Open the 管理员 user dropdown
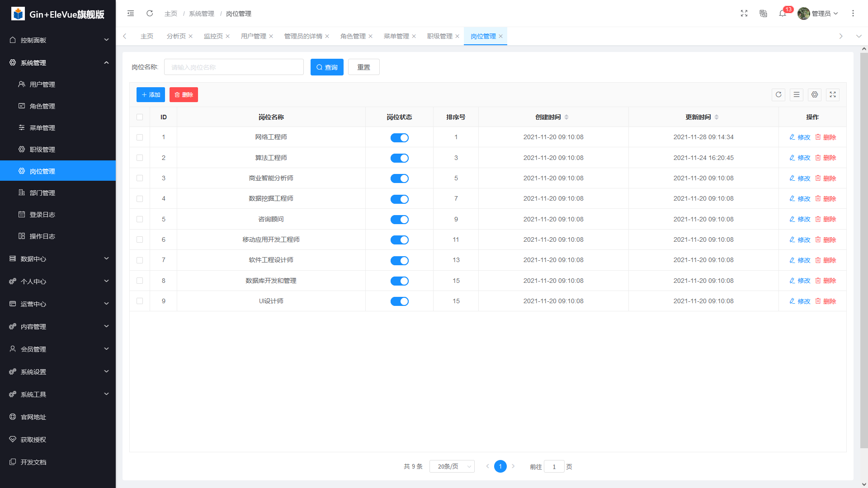The width and height of the screenshot is (868, 488). tap(819, 14)
